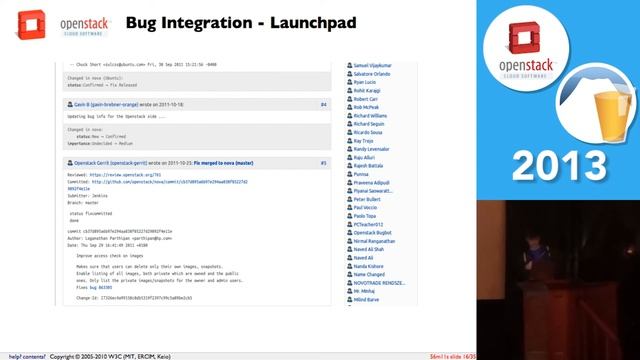Viewport: 640px width, 360px height.
Task: Click person icon beside Ray Trejo
Action: [x=350, y=140]
